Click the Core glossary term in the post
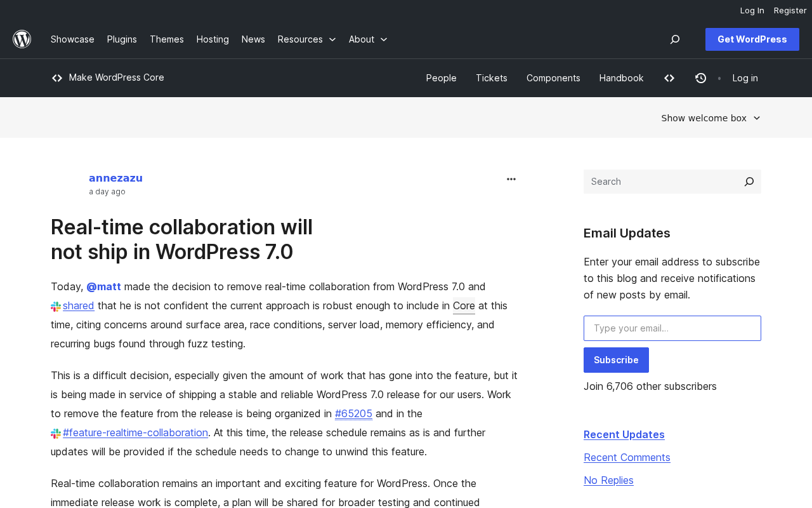Screen dimensions: 812x508 464,306
